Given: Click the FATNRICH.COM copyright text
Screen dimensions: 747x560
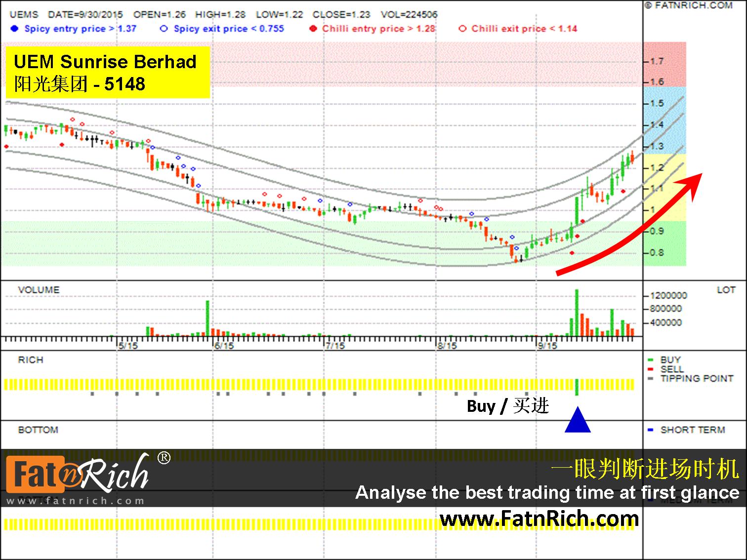Looking at the screenshot, I should pyautogui.click(x=689, y=5).
